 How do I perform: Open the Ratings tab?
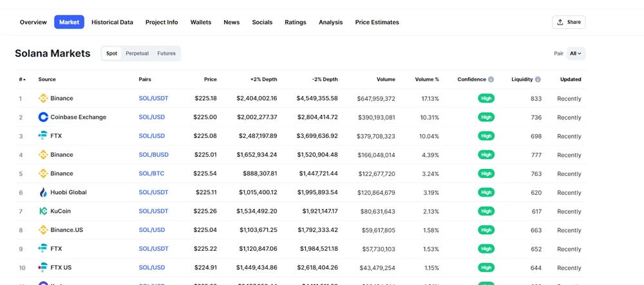point(296,22)
